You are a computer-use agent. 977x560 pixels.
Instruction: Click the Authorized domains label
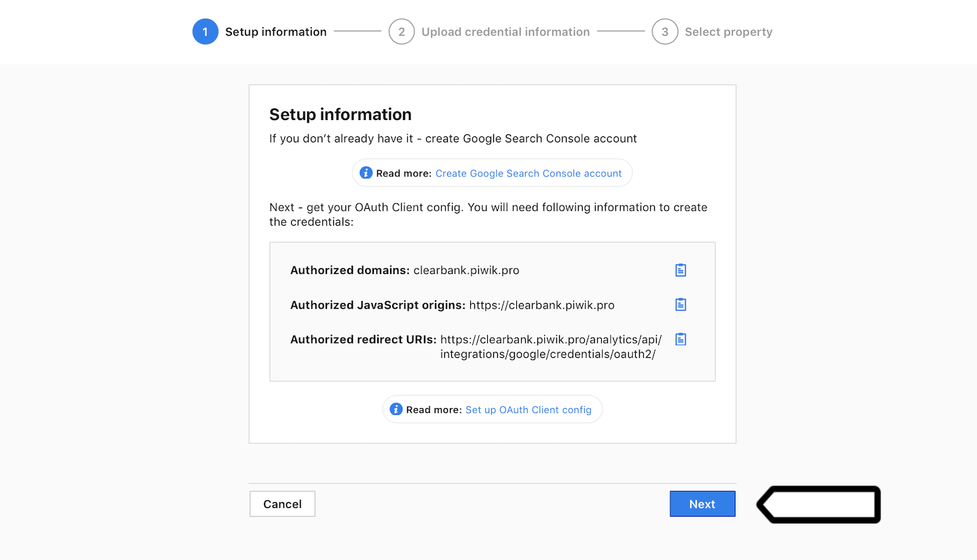(350, 271)
